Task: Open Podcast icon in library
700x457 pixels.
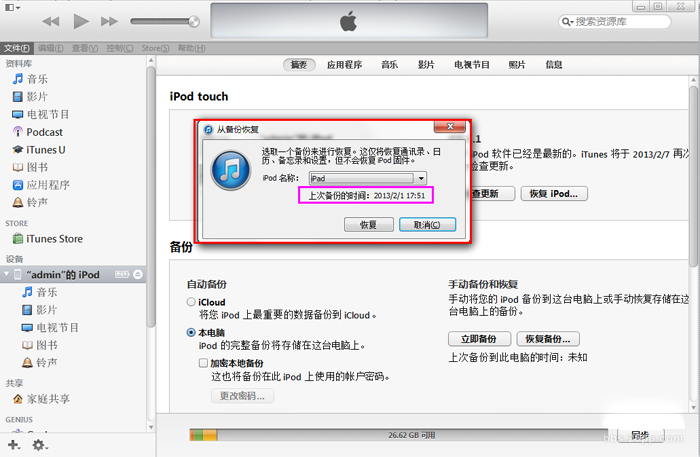Action: coord(18,132)
